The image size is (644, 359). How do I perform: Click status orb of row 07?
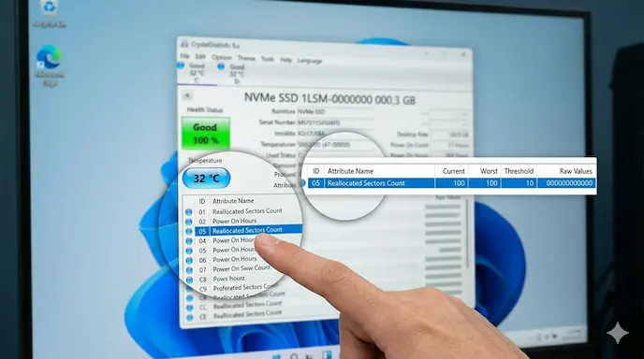(x=189, y=270)
